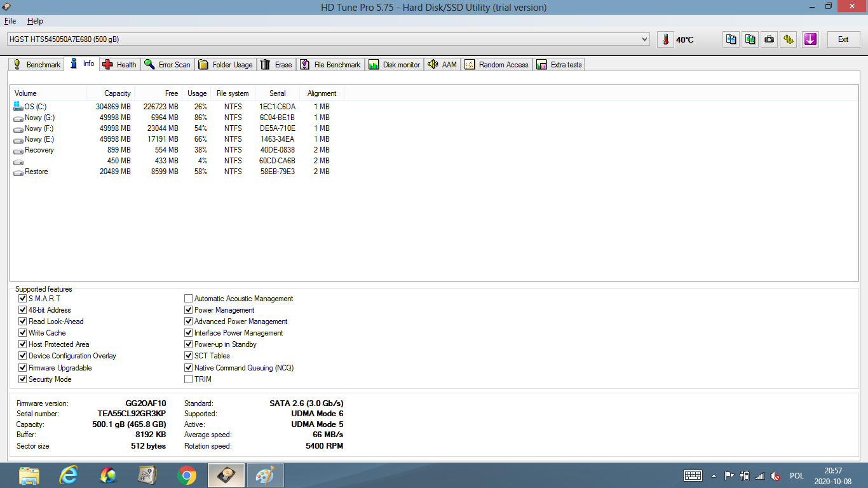Image resolution: width=868 pixels, height=488 pixels.
Task: Click the firmware version GG2OAF10
Action: (x=146, y=403)
